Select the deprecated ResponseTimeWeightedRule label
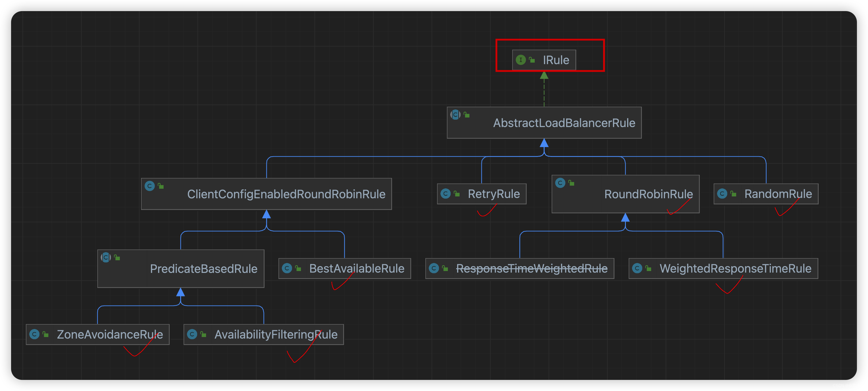Viewport: 868px width, 391px height. tap(532, 269)
